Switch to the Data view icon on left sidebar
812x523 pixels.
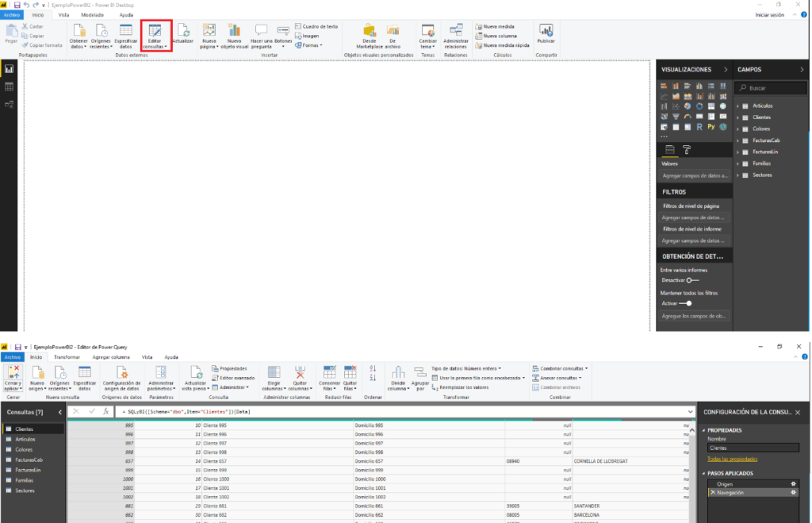[10, 86]
